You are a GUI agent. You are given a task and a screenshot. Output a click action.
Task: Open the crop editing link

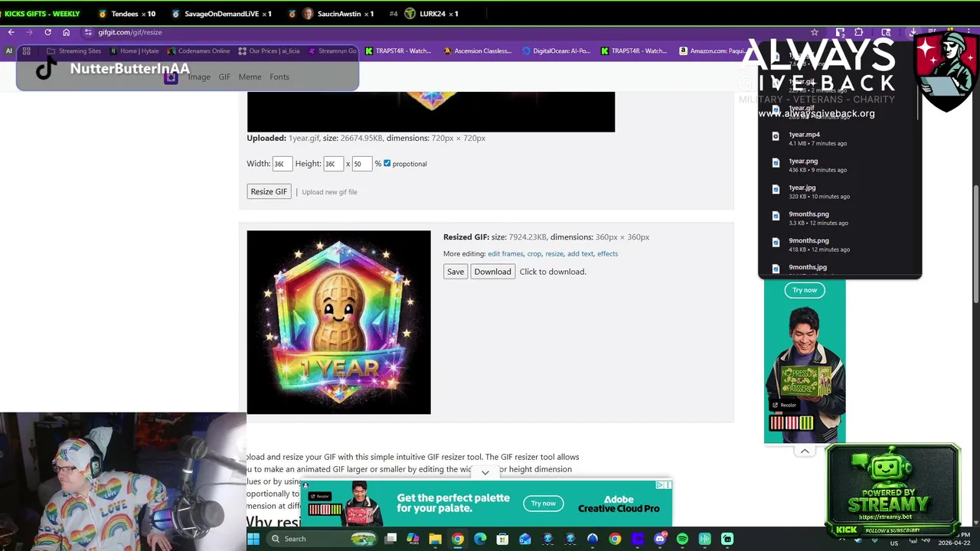(x=534, y=254)
